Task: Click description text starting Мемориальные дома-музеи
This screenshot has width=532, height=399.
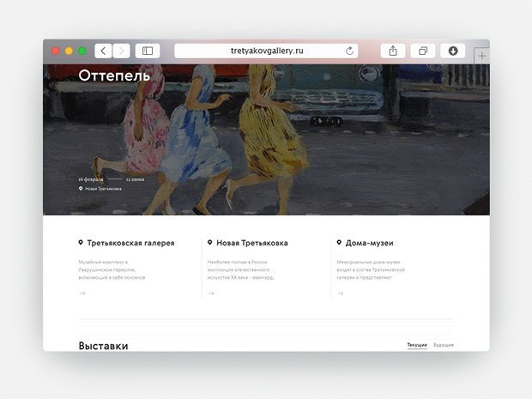Action: pos(371,269)
